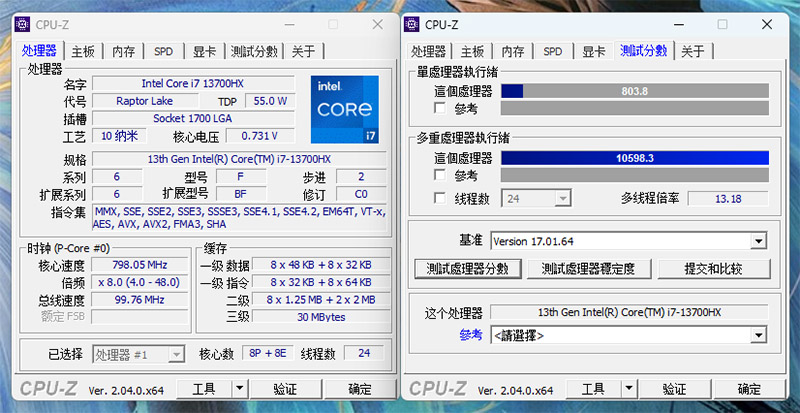Image resolution: width=800 pixels, height=413 pixels.
Task: Click the multi-thread reference gray bar
Action: pyautogui.click(x=635, y=175)
